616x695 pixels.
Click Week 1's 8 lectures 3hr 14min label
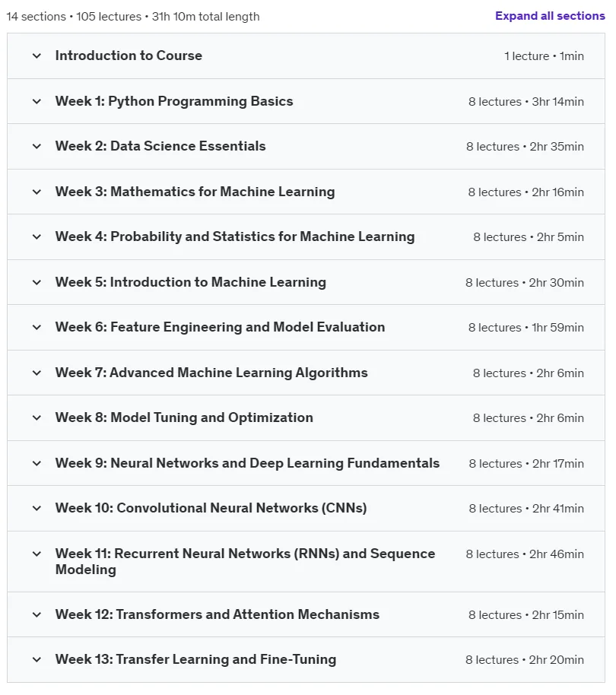[x=526, y=101]
